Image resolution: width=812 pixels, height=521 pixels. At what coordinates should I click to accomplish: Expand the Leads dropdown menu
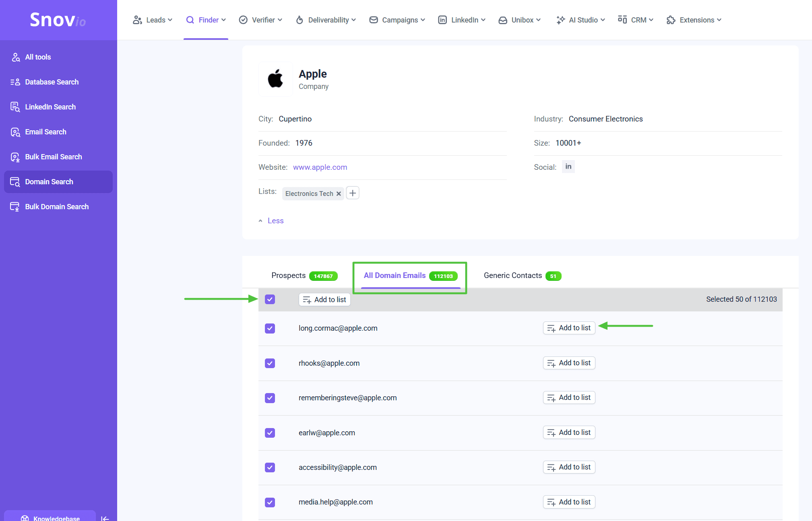pos(153,20)
